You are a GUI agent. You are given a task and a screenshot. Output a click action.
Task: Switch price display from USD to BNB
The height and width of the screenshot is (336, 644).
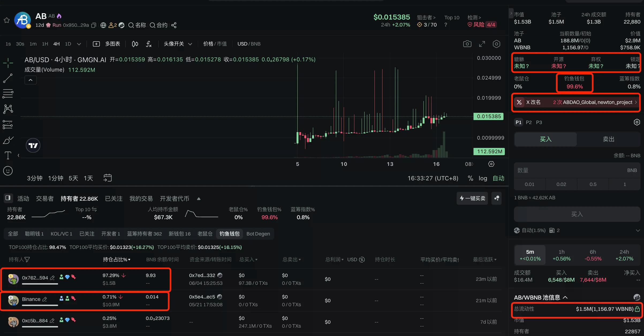click(x=255, y=44)
